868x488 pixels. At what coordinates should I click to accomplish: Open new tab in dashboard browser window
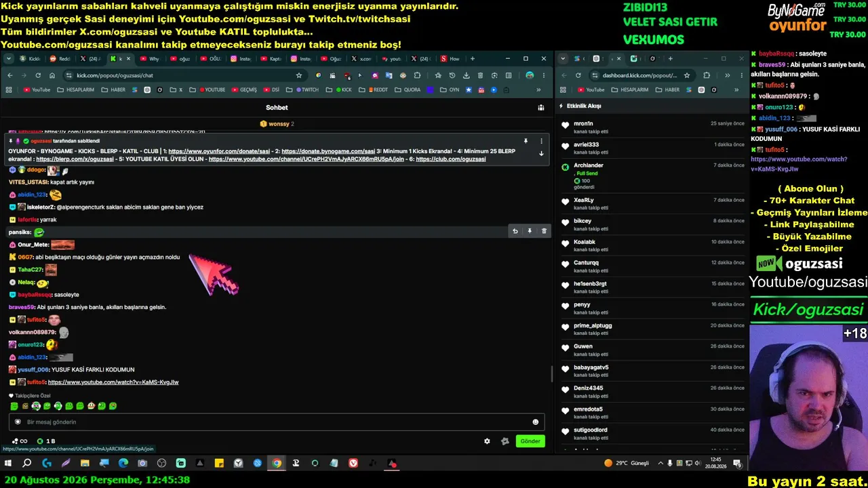click(670, 59)
